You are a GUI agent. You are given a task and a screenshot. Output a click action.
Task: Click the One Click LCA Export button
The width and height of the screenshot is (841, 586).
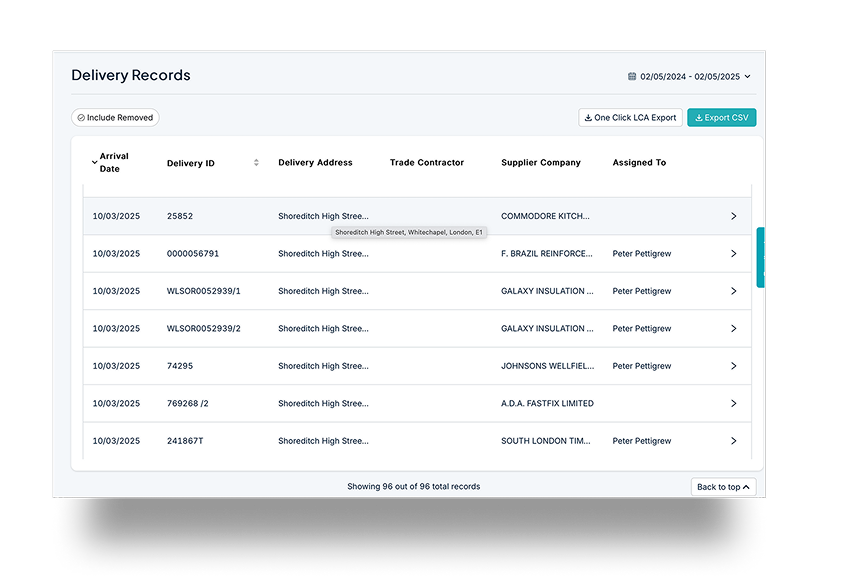tap(630, 117)
